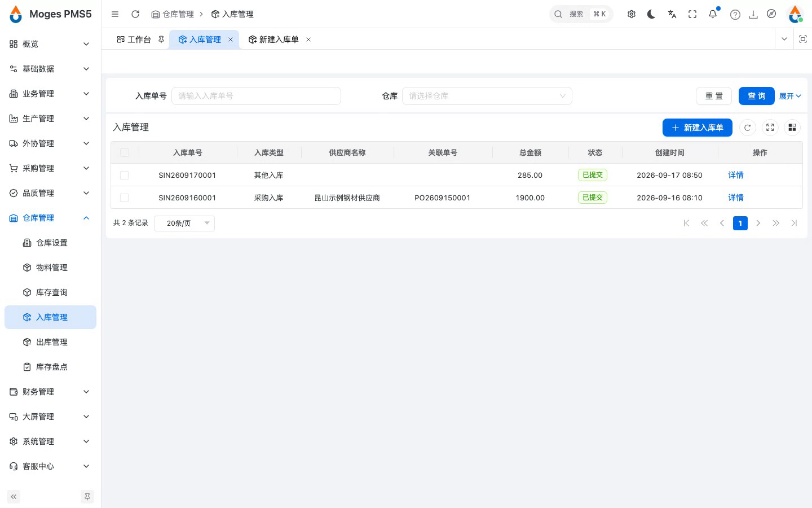Viewport: 812px width, 508px height.
Task: Click the 查询 button
Action: [757, 96]
